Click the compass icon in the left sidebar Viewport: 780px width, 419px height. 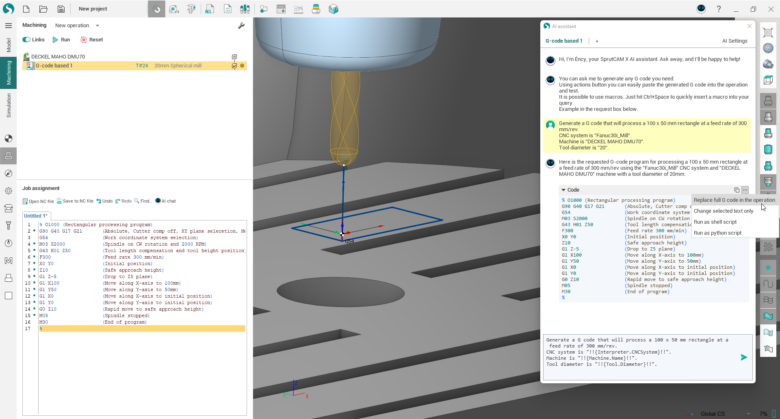coord(8,174)
